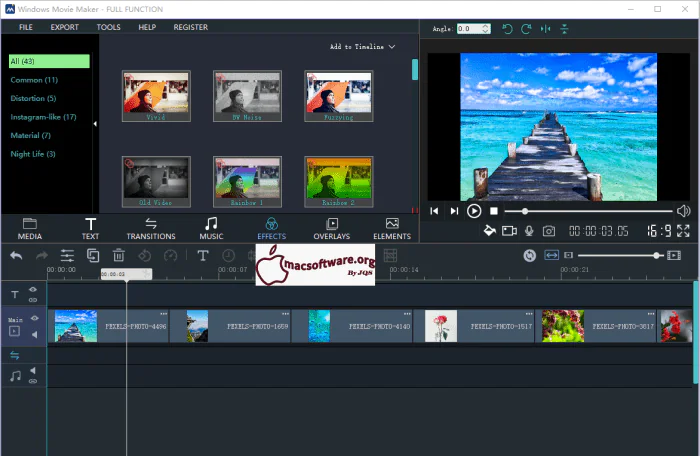Toggle Main track visibility eye
The image size is (700, 456).
pyautogui.click(x=35, y=318)
